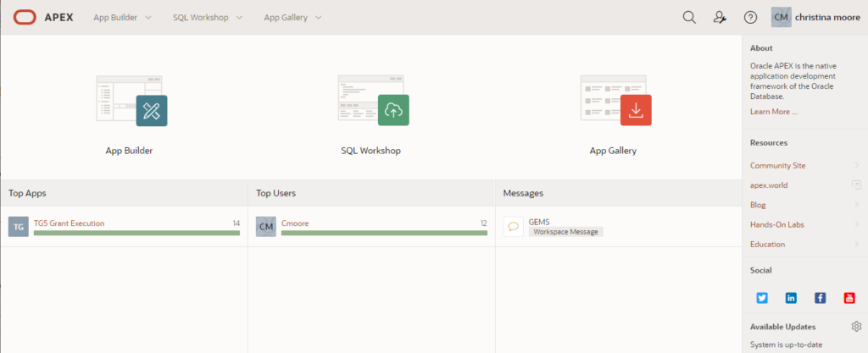This screenshot has width=868, height=353.
Task: Click the Cmoore usage progress bar
Action: 384,233
